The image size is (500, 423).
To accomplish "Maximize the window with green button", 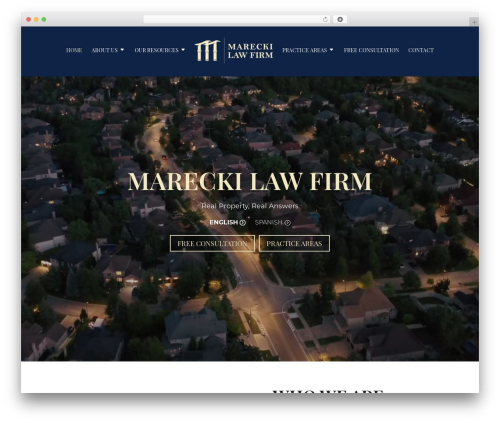I will coord(44,20).
